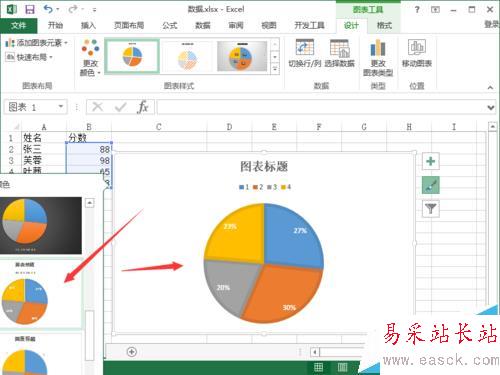Click the chart title 图表标题
Screen dimensions: 500x375
[264, 166]
